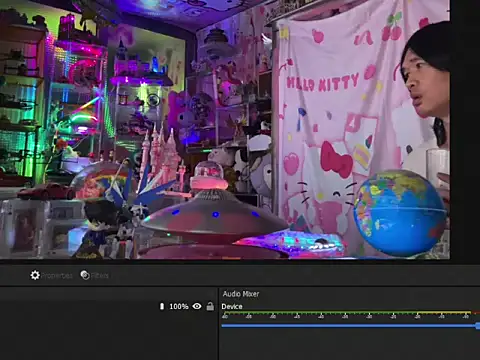Toggle the padlock to lock the source
This screenshot has width=480, height=360.
(x=210, y=306)
